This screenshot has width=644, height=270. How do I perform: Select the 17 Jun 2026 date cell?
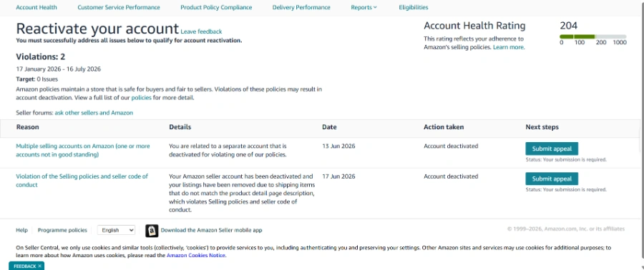pos(338,176)
